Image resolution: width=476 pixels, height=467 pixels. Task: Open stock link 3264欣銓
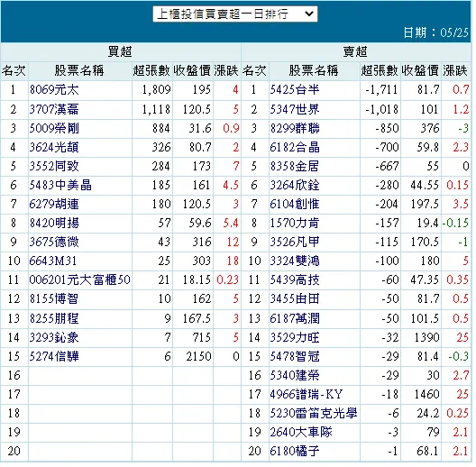coord(295,185)
